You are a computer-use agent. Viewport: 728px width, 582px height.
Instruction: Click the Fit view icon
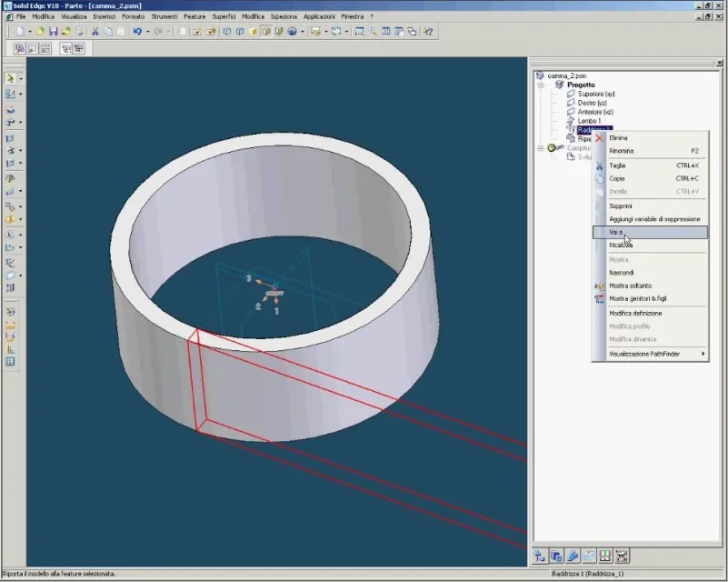click(x=386, y=32)
